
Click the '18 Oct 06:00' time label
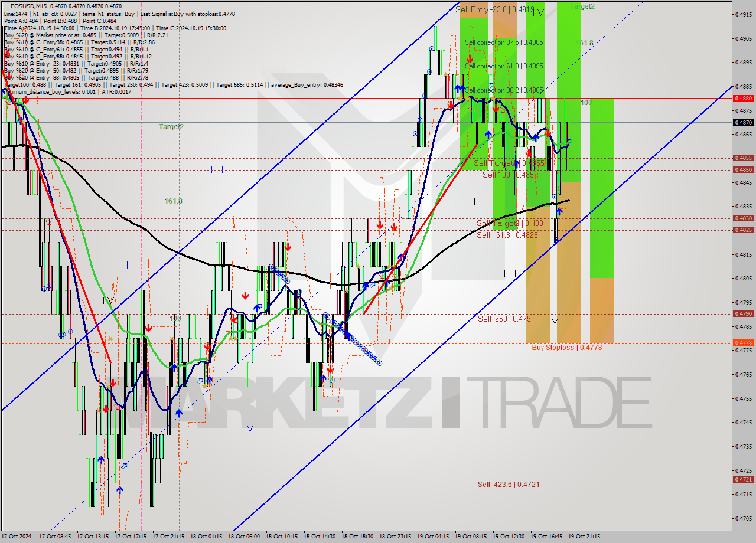243,537
